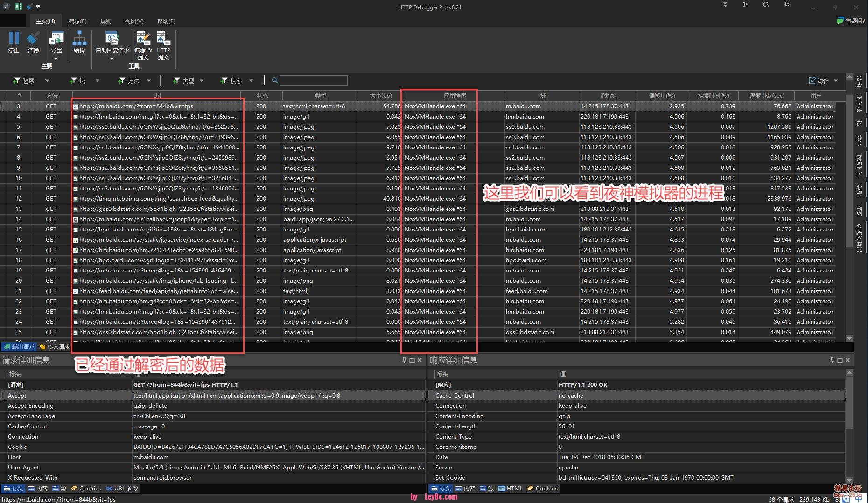This screenshot has height=503, width=868.
Task: Select row 3 m.baidu.com/?from=844b&vit=fps
Action: click(418, 106)
